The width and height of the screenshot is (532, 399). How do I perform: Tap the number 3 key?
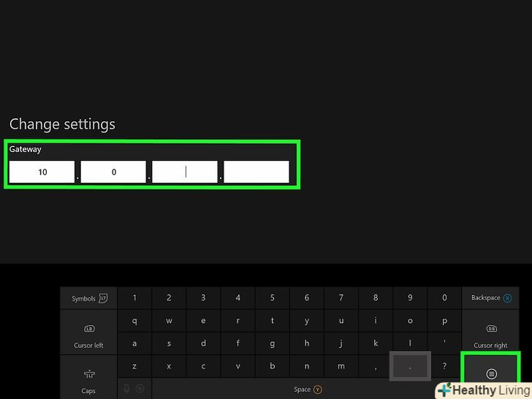203,298
